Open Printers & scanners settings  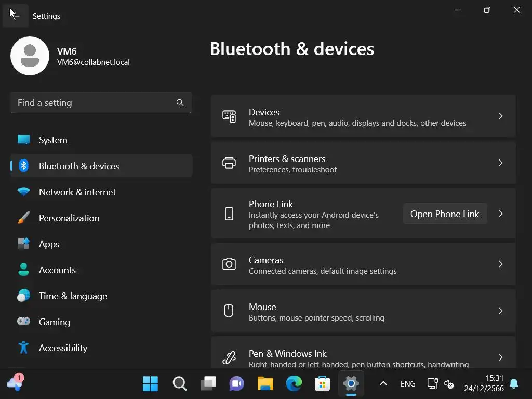click(x=363, y=163)
